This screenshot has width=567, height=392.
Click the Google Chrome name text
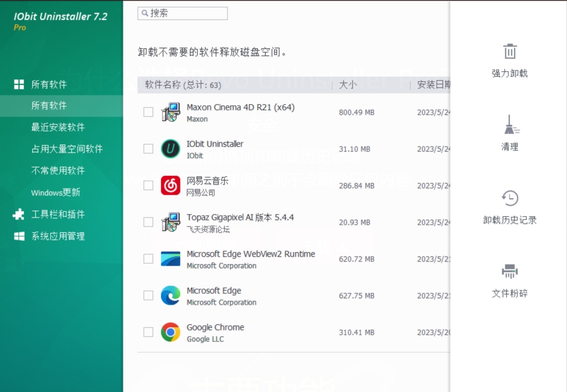[x=215, y=327]
